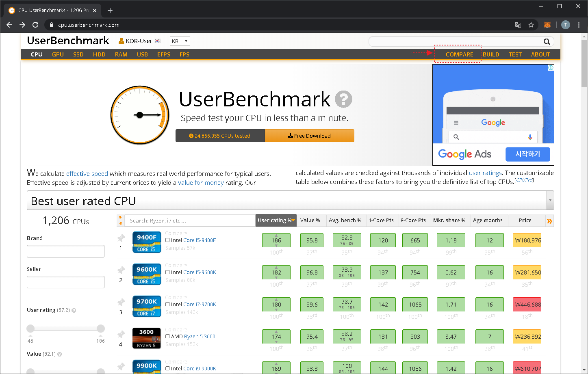Sort by Age months column
Viewport: 588px width, 374px height.
[488, 220]
